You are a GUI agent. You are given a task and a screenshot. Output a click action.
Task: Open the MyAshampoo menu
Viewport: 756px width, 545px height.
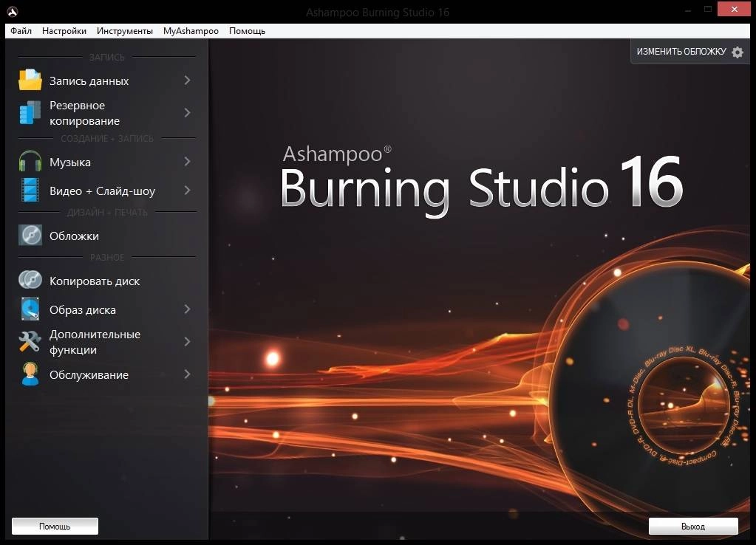pos(191,31)
